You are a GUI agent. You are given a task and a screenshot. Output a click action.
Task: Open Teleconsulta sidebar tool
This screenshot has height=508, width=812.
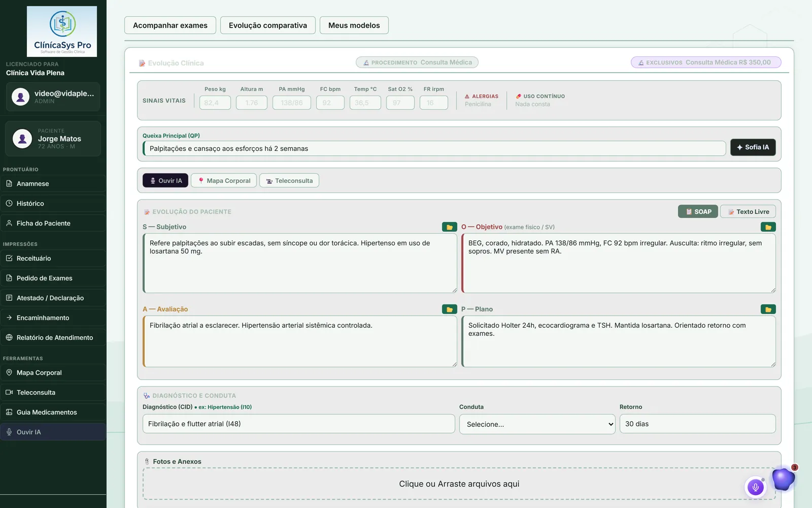tap(53, 393)
